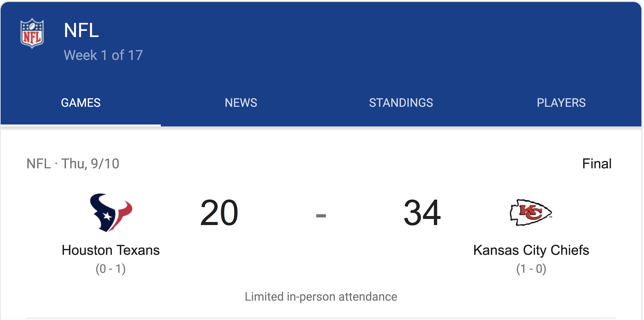Click the Texans score of 20
This screenshot has width=644, height=320.
pos(219,212)
